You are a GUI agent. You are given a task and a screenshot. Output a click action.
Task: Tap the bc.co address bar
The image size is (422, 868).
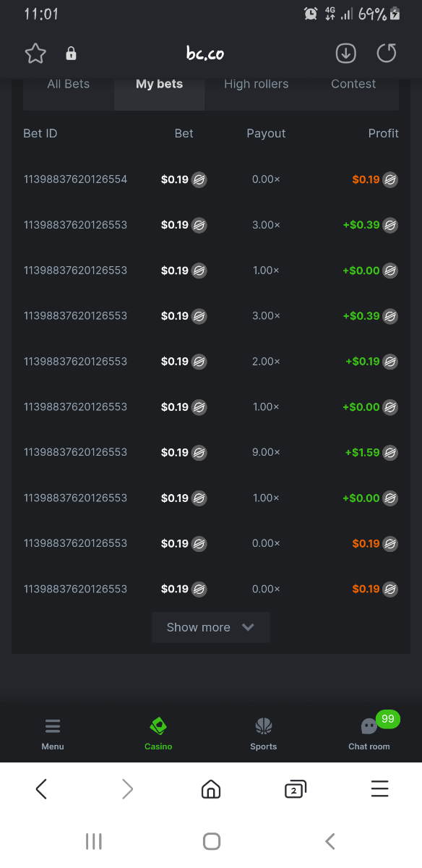[x=205, y=54]
